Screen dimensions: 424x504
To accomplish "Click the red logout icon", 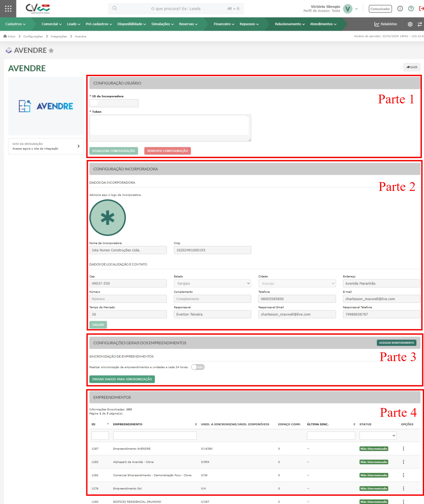I will pyautogui.click(x=421, y=9).
